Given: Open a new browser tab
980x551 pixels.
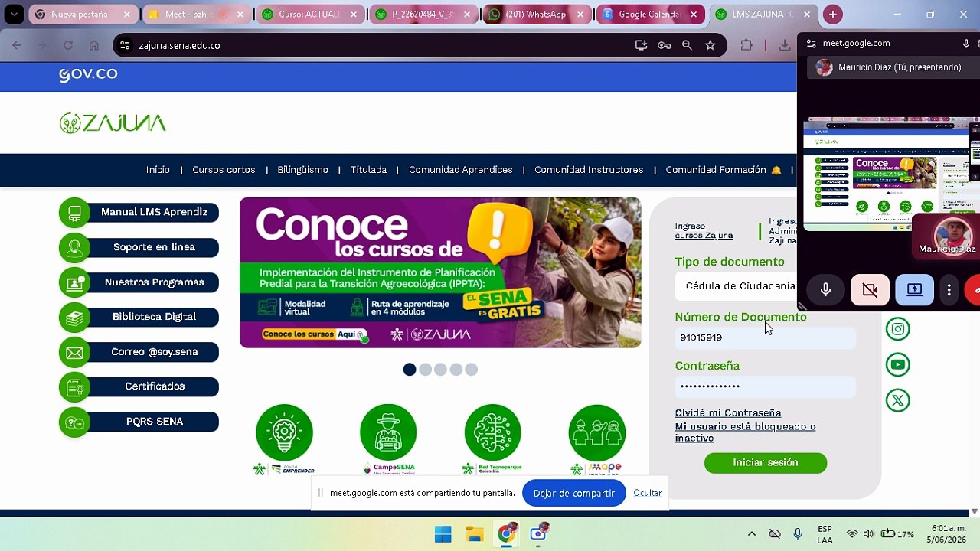Looking at the screenshot, I should tap(832, 14).
